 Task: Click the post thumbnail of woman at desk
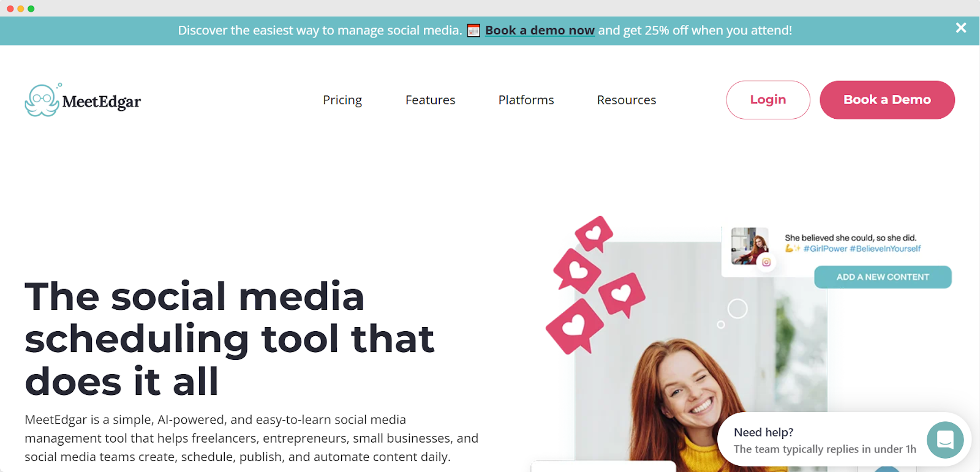750,246
